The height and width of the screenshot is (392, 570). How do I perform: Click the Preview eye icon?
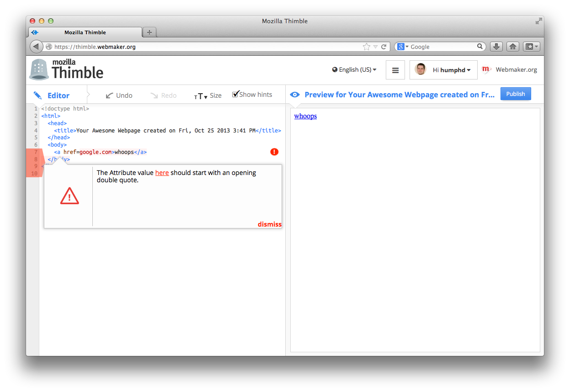pos(295,95)
